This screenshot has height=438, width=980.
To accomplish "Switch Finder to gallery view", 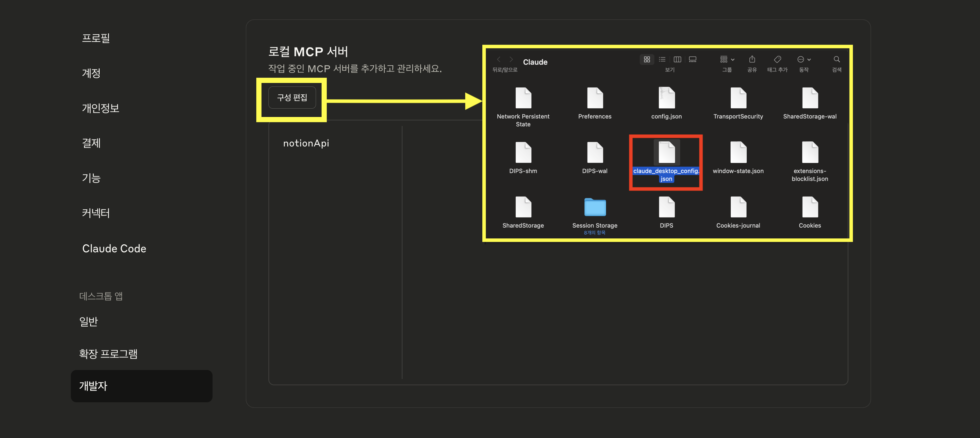I will (x=692, y=59).
